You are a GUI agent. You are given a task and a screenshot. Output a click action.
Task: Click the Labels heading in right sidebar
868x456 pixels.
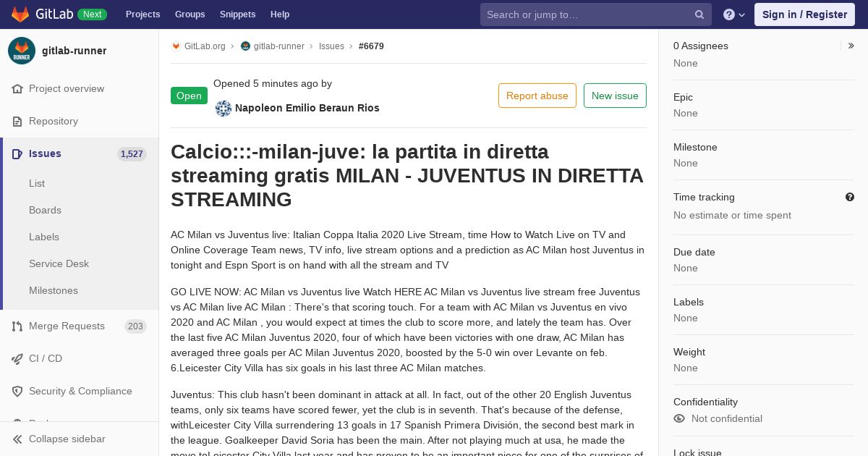[x=689, y=302]
